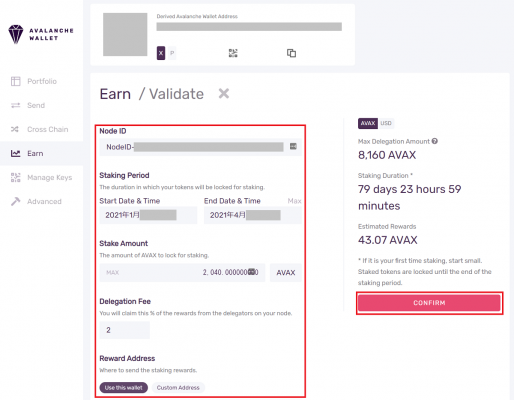
Task: Open the Advanced tools section
Action: coord(36,201)
